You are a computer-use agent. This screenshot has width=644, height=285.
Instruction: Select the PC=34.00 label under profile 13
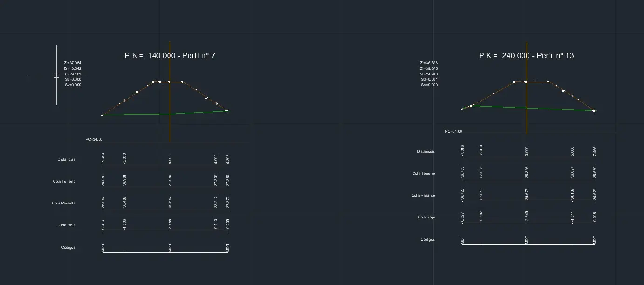tap(454, 131)
